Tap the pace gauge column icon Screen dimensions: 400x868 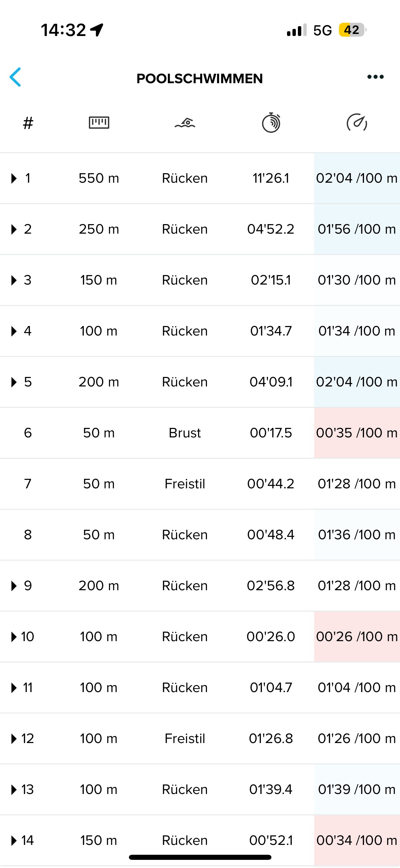click(x=357, y=123)
